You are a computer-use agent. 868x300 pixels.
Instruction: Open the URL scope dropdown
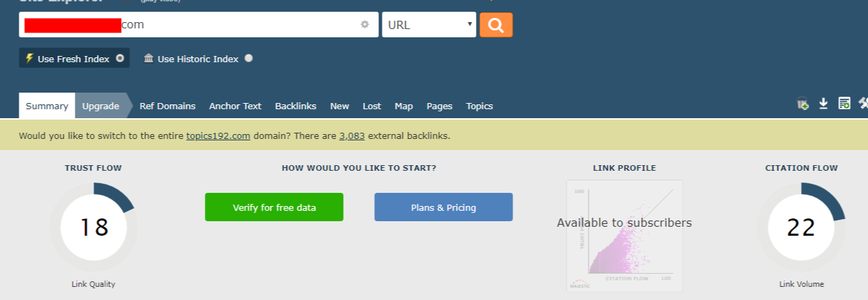coord(429,25)
